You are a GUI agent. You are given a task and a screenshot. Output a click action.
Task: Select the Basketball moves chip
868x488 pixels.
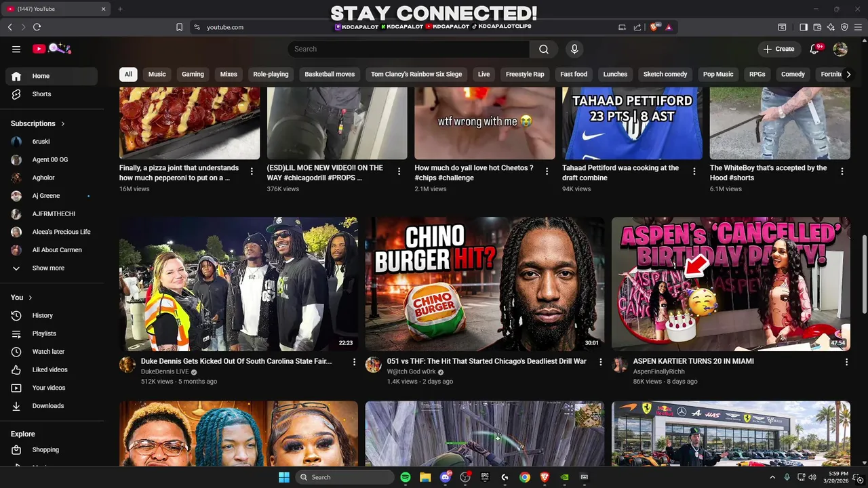(330, 74)
